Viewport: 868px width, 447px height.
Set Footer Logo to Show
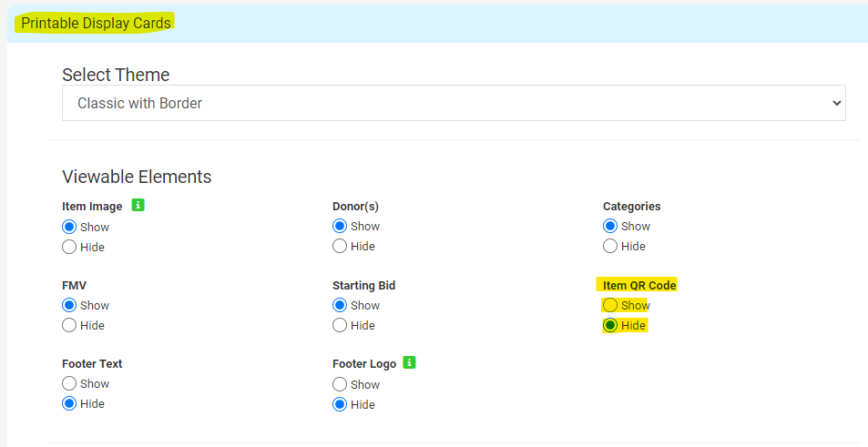(x=340, y=384)
